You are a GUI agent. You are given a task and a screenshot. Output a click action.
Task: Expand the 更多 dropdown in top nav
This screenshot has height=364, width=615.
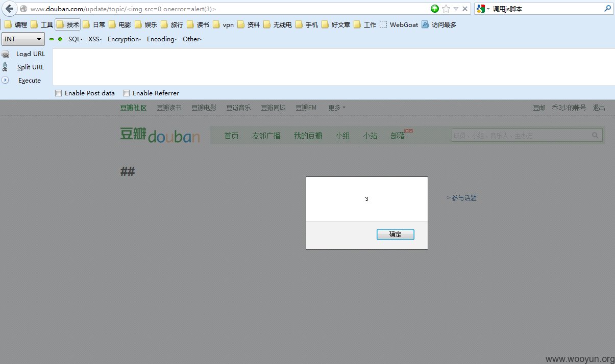336,108
